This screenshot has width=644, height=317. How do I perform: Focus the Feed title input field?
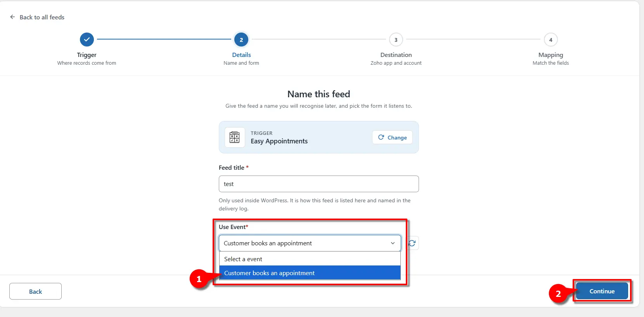click(x=319, y=184)
